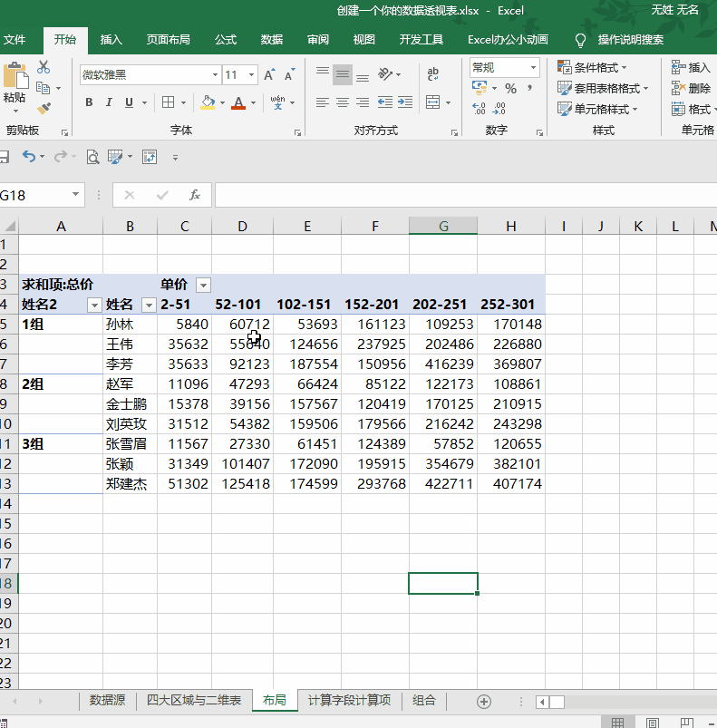
Task: Apply italic formatting
Action: (x=109, y=102)
